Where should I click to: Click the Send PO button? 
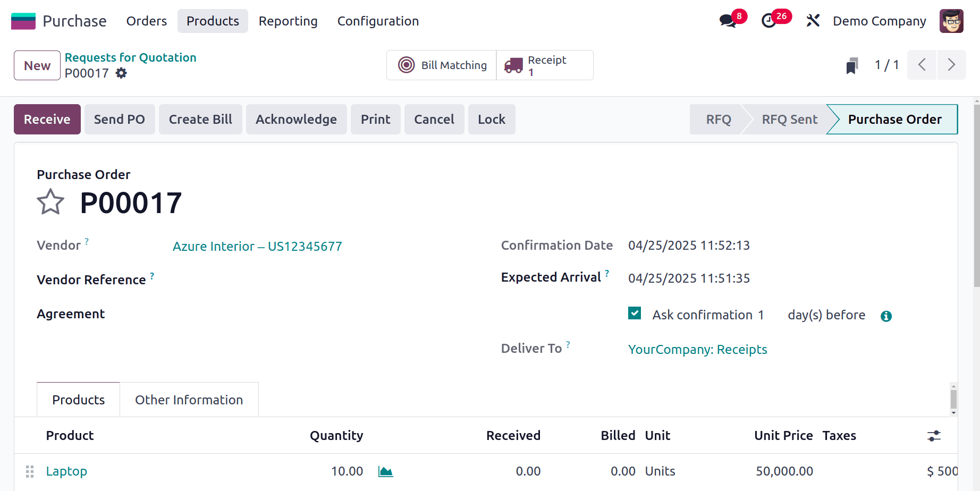120,119
